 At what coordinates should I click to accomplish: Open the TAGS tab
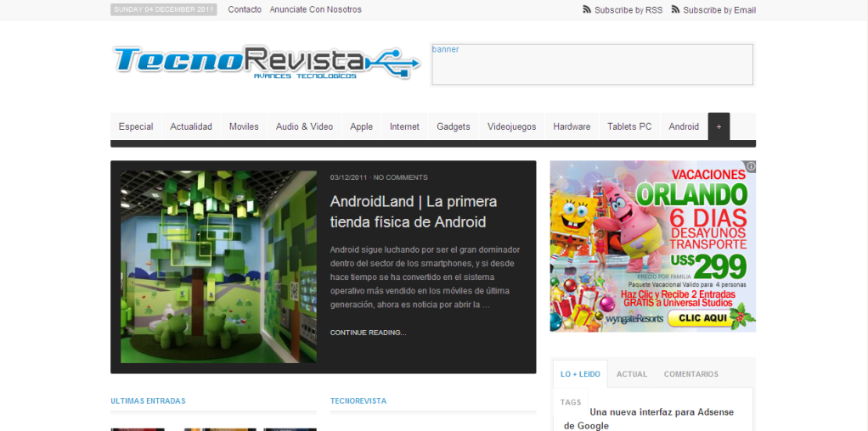pyautogui.click(x=571, y=402)
